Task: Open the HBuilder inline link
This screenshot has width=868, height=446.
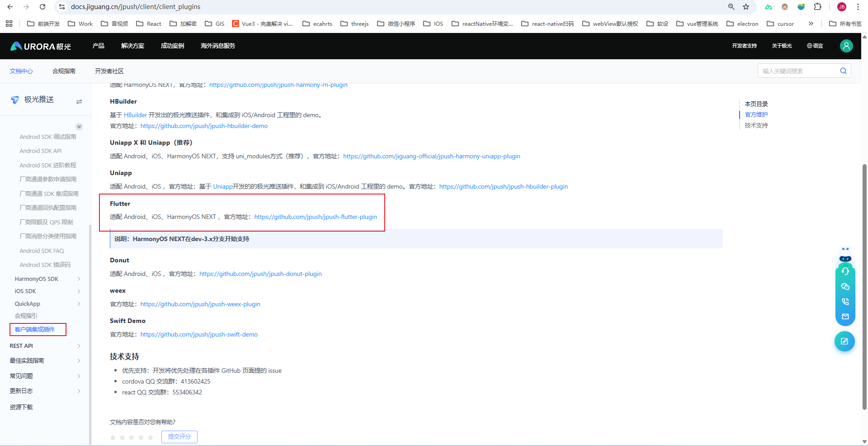Action: tap(136, 115)
